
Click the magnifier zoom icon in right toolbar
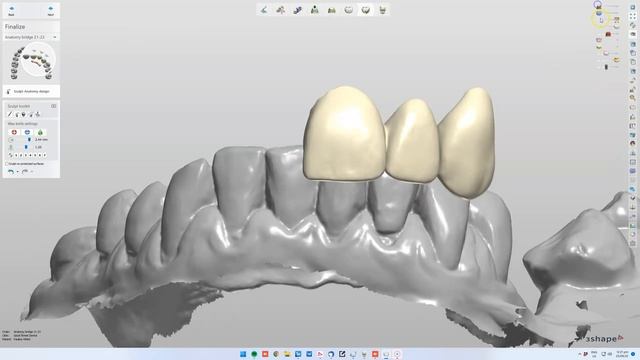point(633,98)
